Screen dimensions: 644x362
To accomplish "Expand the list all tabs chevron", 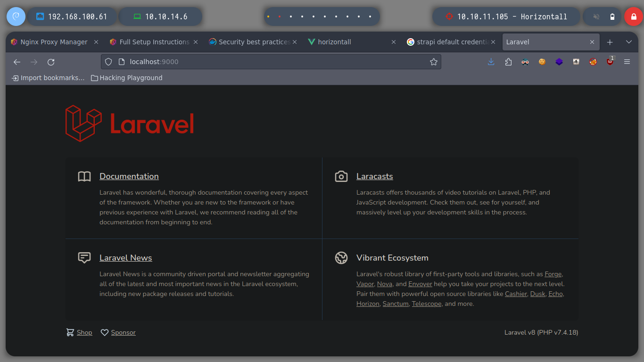I will 628,42.
